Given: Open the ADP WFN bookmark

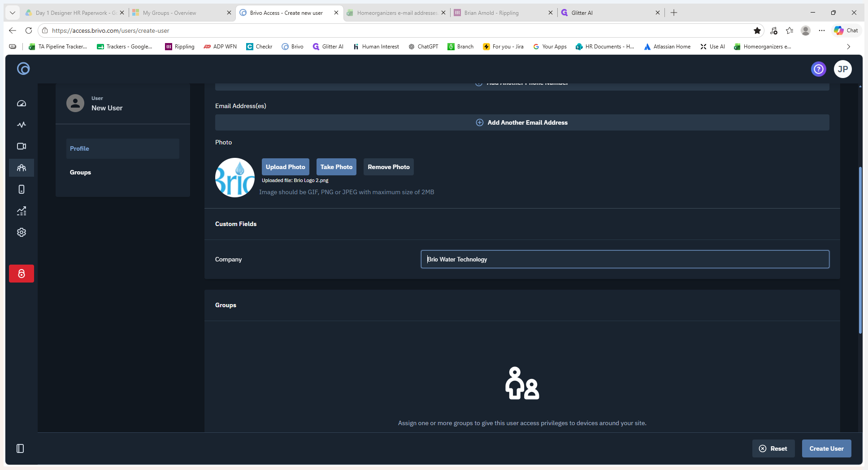Looking at the screenshot, I should pos(220,47).
